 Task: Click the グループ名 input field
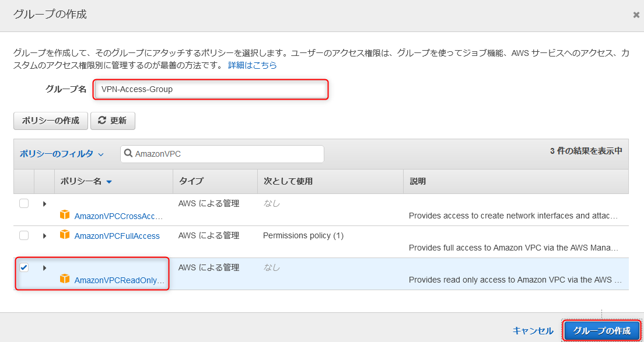(x=212, y=89)
